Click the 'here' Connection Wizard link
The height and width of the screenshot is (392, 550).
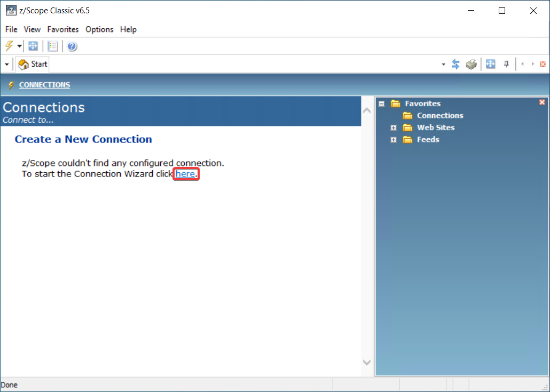(185, 174)
